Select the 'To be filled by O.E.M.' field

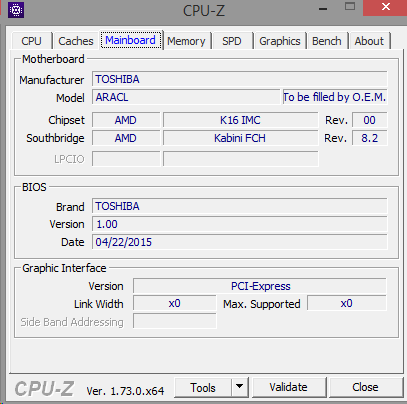(335, 97)
